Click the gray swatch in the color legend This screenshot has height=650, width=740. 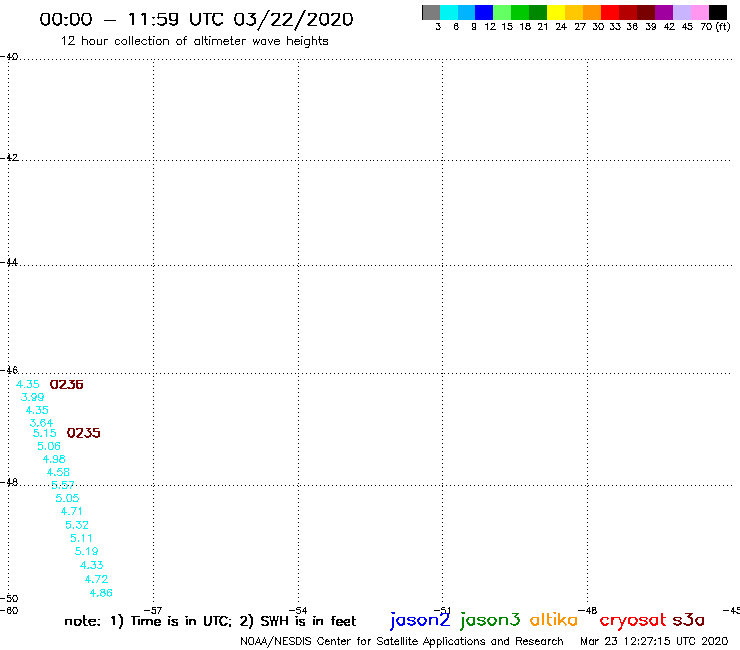click(431, 12)
